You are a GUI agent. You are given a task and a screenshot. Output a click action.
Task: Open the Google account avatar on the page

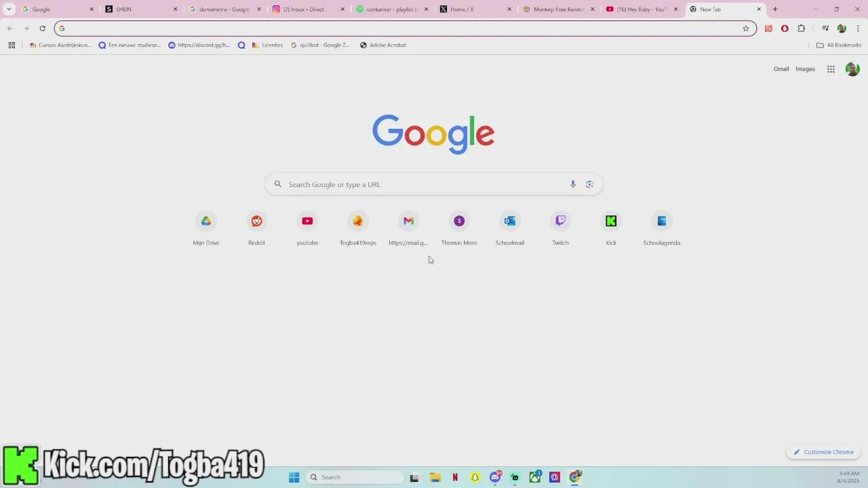[x=852, y=69]
